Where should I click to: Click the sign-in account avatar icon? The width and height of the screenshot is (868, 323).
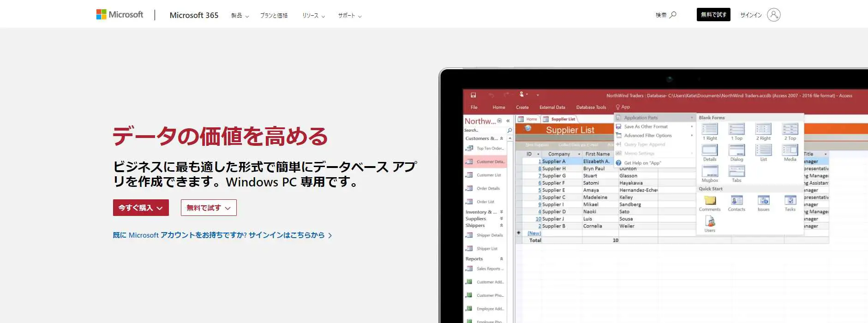[773, 15]
